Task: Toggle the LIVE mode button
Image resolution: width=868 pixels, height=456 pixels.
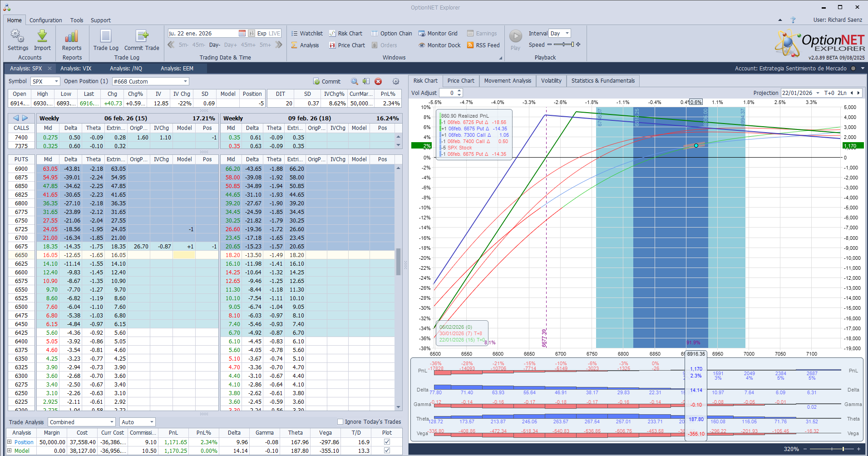Action: tap(275, 33)
